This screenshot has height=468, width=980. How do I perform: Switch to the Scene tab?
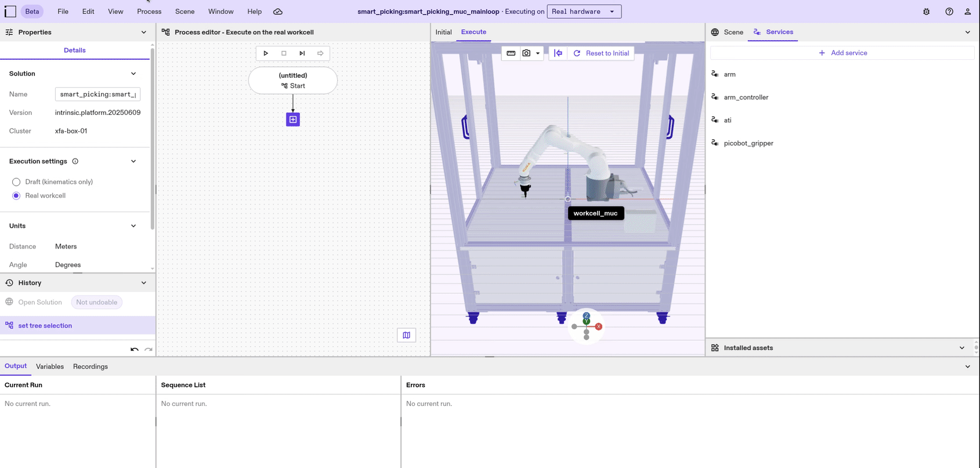[727, 33]
